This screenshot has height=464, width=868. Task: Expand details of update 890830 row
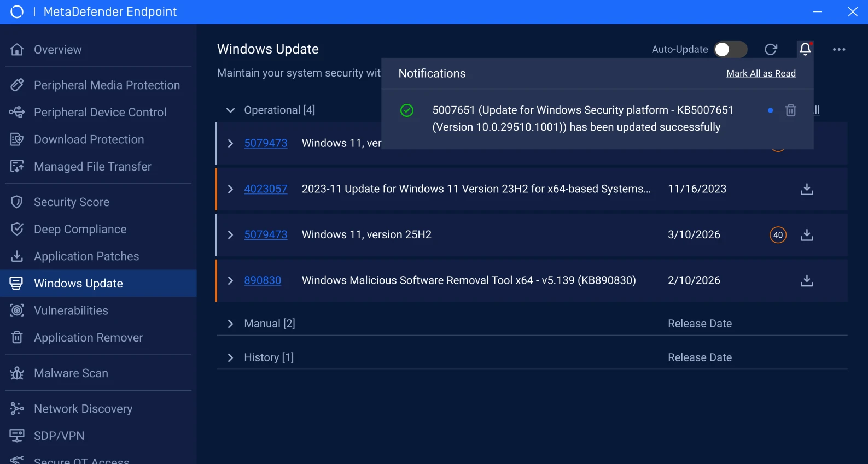[x=230, y=280]
